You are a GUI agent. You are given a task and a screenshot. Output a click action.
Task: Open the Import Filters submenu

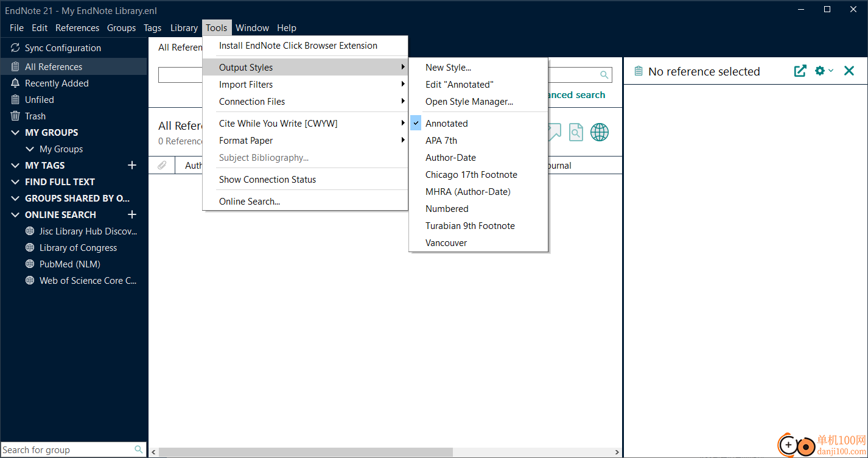(x=305, y=85)
